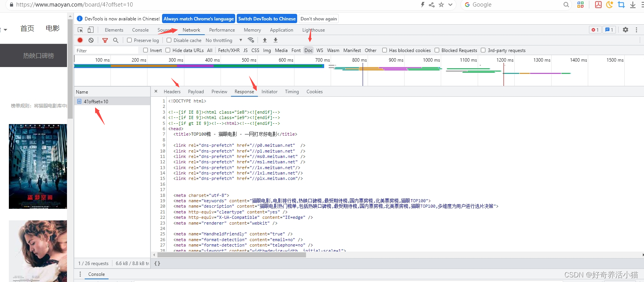Viewport: 644px width, 282px height.
Task: Open the Payload tab
Action: [196, 92]
